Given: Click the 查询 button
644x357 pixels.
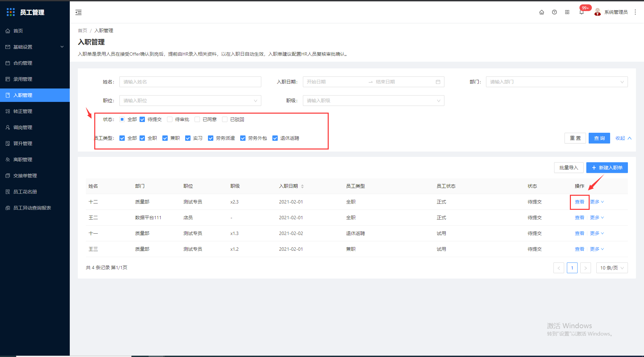Looking at the screenshot, I should [x=599, y=138].
